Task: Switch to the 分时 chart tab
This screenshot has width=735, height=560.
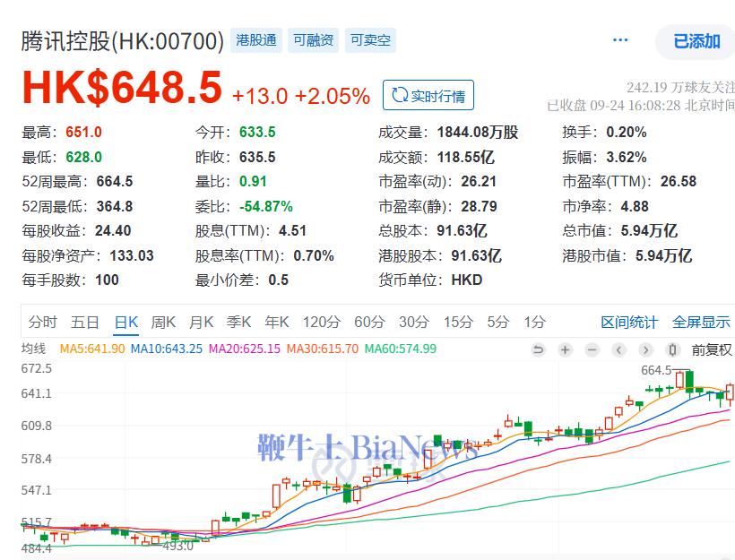Action: [x=42, y=322]
